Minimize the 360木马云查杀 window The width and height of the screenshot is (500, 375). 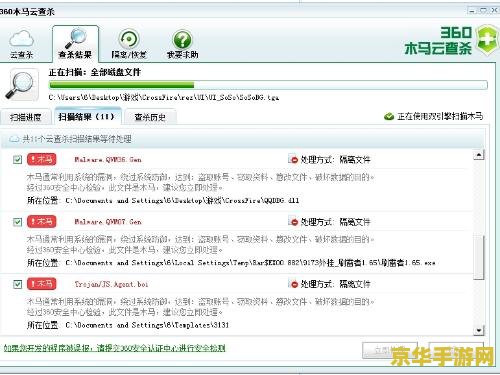[472, 11]
